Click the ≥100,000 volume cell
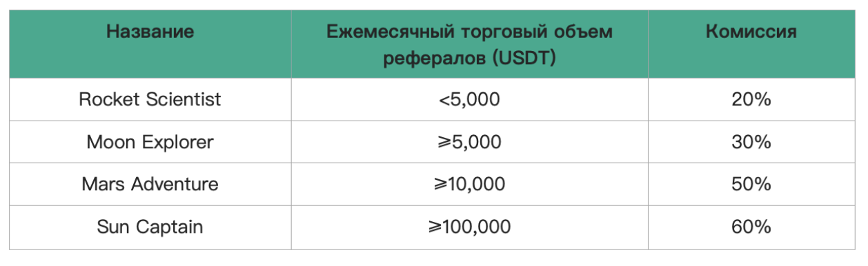The image size is (868, 266). tap(469, 227)
